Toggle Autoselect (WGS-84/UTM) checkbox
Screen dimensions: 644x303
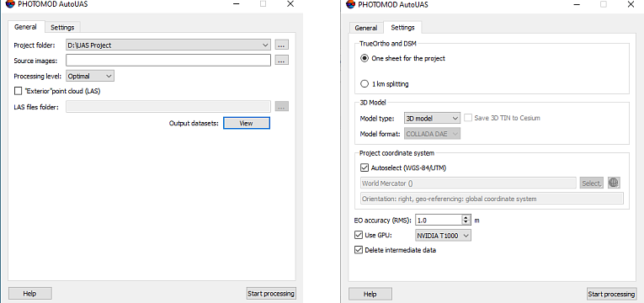tap(364, 167)
